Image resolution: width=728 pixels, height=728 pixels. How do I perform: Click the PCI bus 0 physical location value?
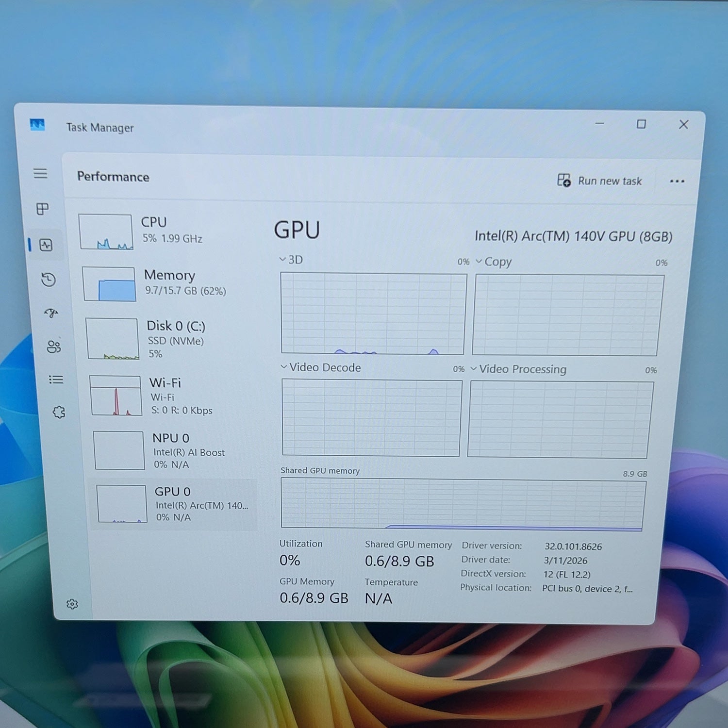[x=587, y=589]
